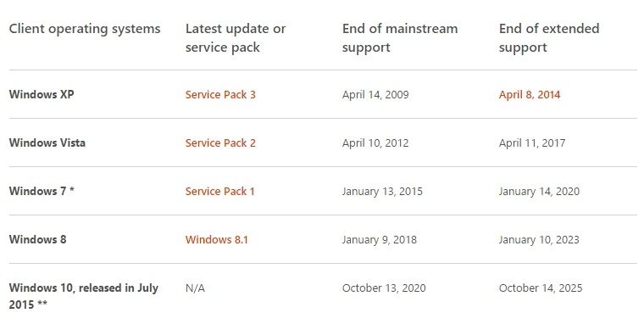Viewport: 644px width, 324px height.
Task: Click the Latest update or service pack header
Action: 236,38
